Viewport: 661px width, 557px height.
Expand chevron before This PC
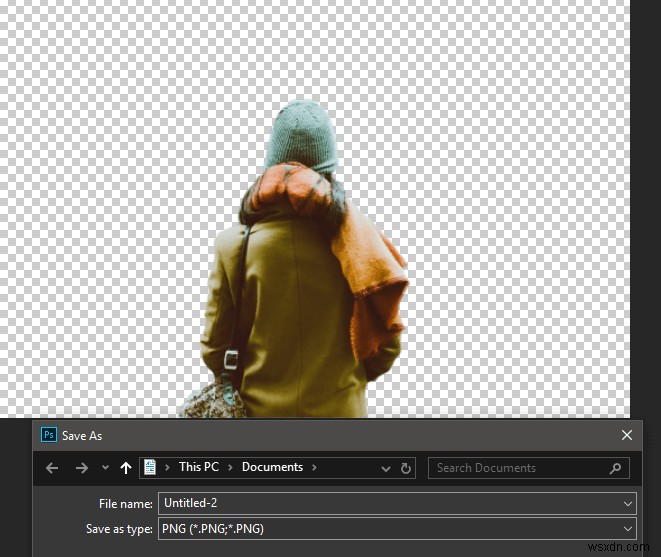pos(167,468)
